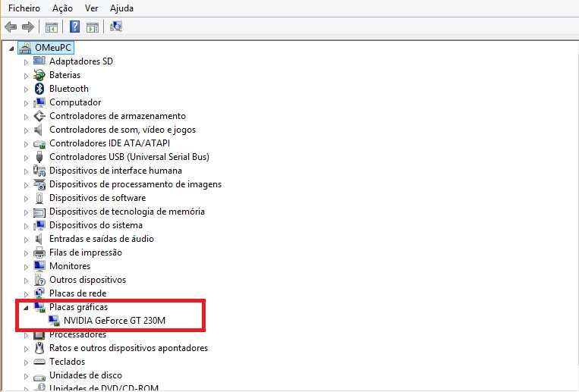Click the Filas de impressão printer icon
This screenshot has width=579, height=392.
coord(39,252)
